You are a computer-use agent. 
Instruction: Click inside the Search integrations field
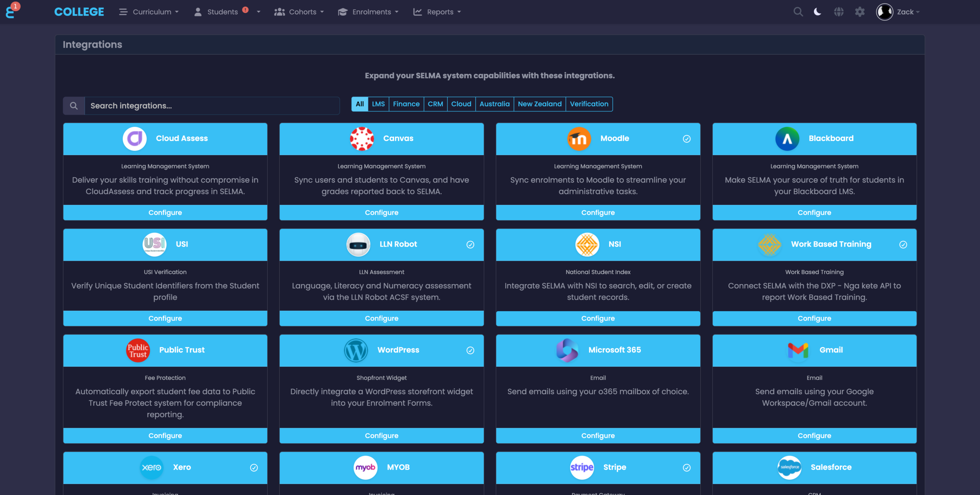(x=211, y=106)
